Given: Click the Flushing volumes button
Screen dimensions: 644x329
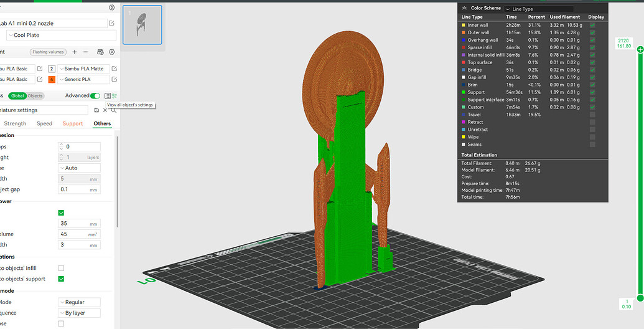Looking at the screenshot, I should (x=48, y=52).
